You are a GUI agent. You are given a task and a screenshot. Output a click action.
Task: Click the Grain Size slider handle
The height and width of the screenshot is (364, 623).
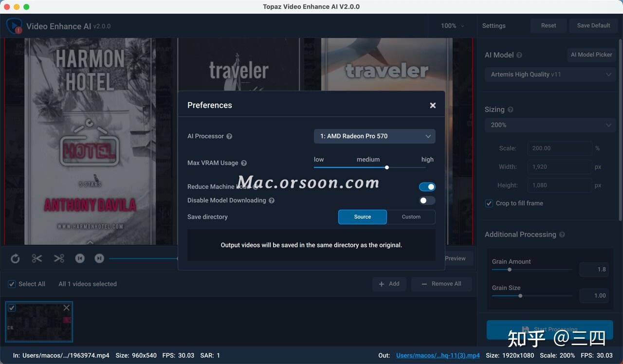pyautogui.click(x=520, y=296)
